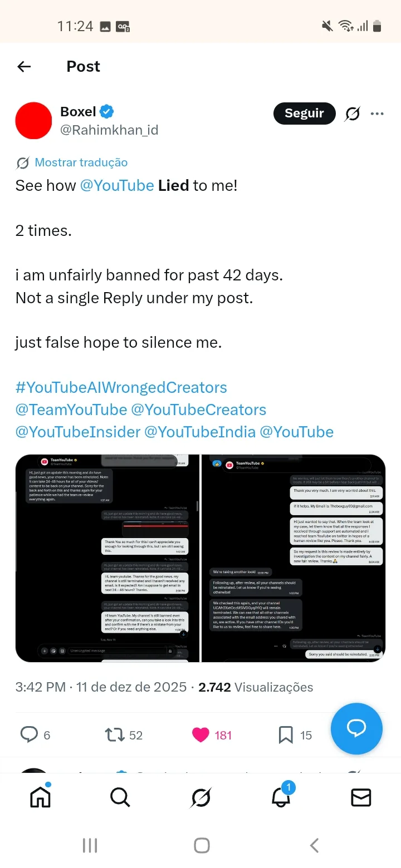Open the left chat screenshot image

[107, 558]
